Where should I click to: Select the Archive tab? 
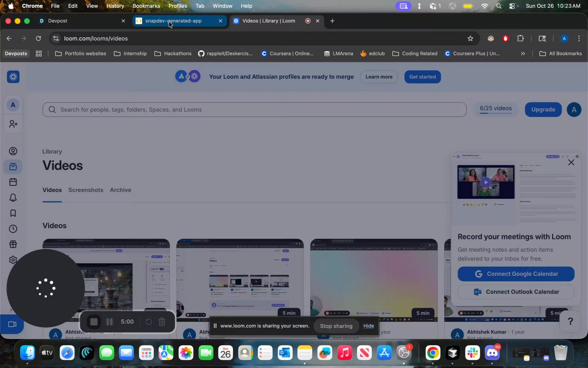click(x=120, y=190)
